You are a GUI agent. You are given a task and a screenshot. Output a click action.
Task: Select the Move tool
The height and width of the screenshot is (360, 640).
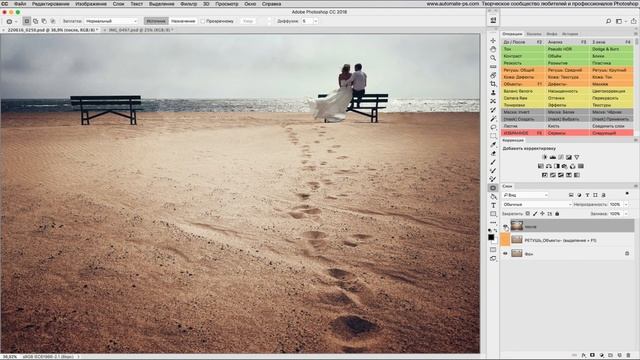(x=493, y=41)
